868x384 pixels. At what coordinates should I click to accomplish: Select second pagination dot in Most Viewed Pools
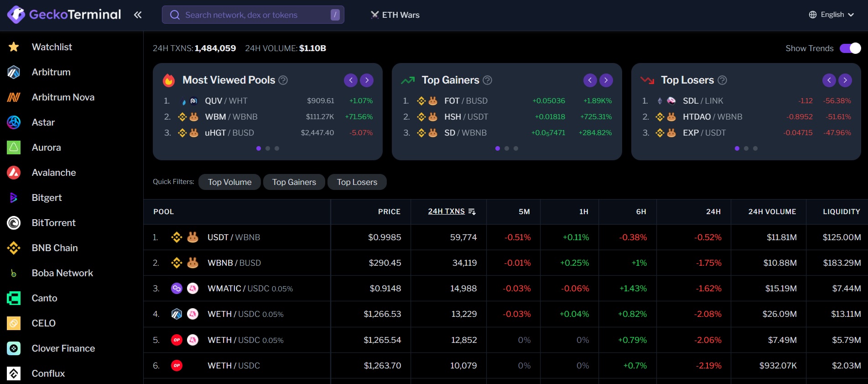[x=268, y=148]
